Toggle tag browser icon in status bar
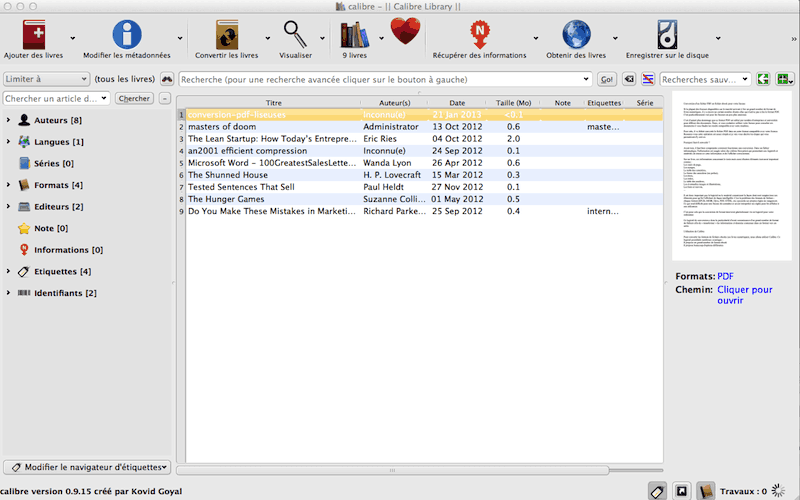 click(x=657, y=491)
